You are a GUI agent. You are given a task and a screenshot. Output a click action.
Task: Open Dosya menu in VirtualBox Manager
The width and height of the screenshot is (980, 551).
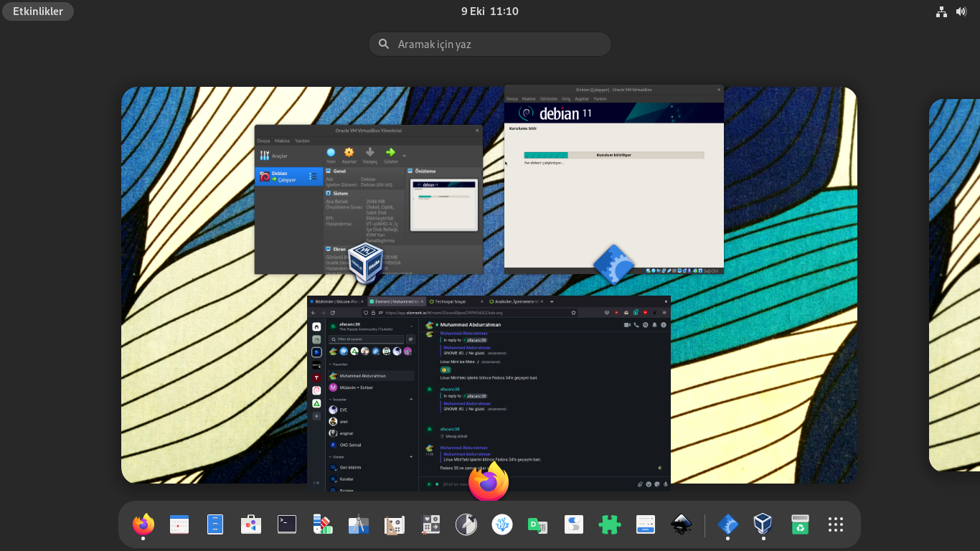(263, 141)
